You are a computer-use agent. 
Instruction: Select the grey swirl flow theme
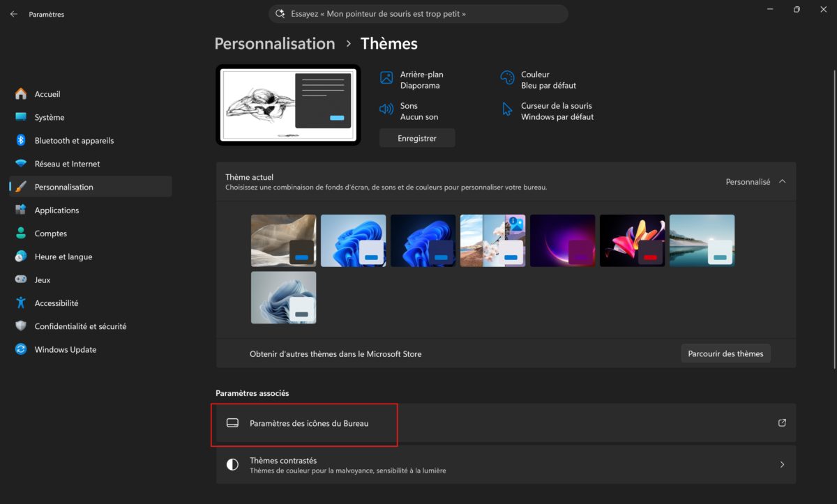(283, 298)
